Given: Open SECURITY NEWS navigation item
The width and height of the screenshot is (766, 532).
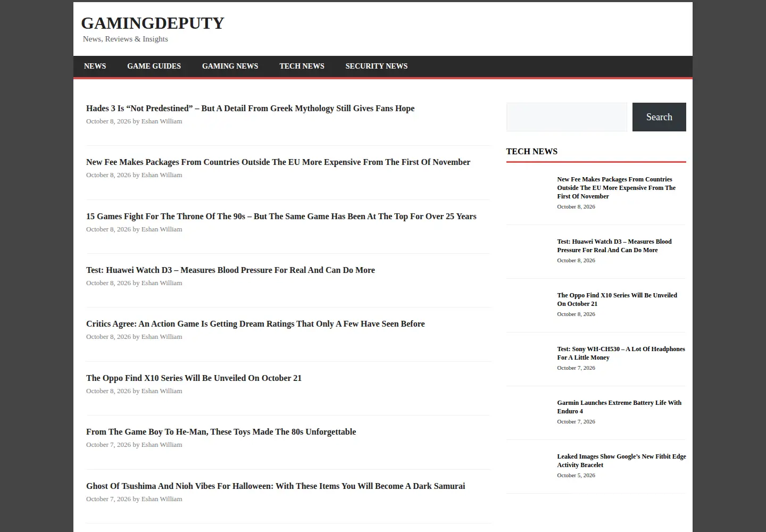Looking at the screenshot, I should pyautogui.click(x=376, y=66).
